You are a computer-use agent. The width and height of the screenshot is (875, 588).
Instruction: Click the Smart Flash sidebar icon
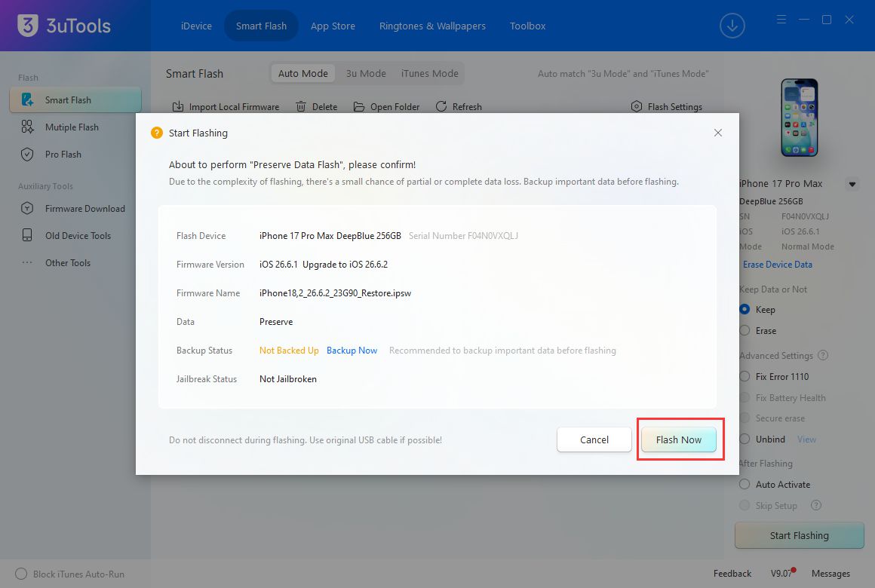point(27,100)
